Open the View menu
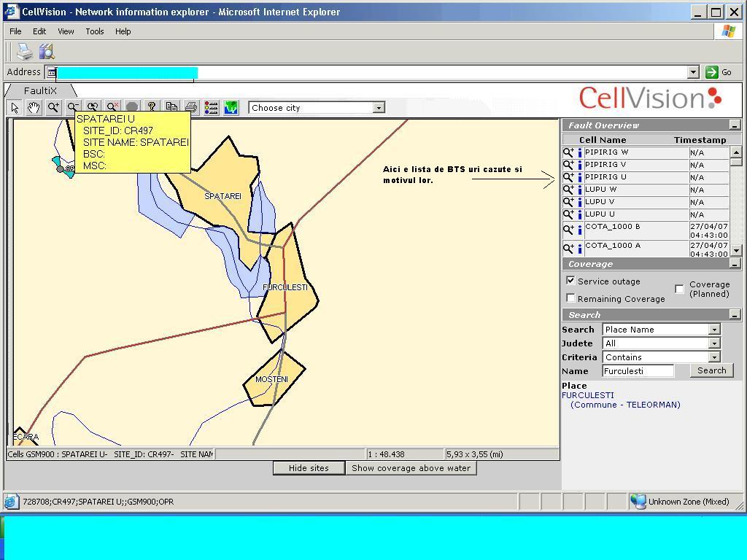The width and height of the screenshot is (747, 560). click(66, 31)
